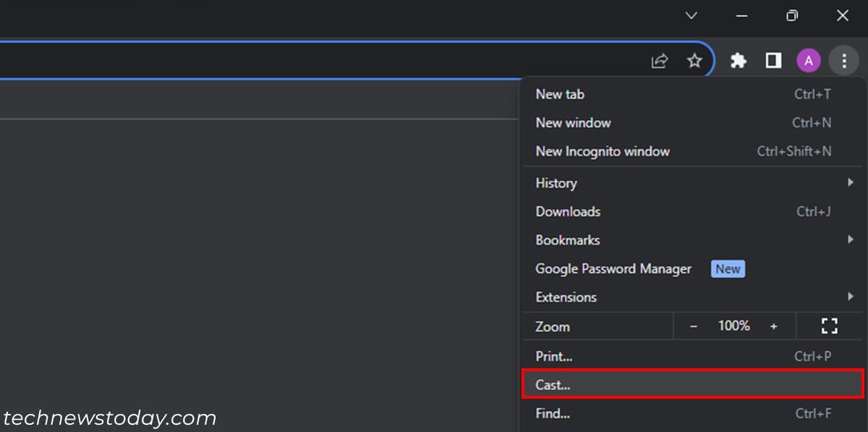The width and height of the screenshot is (868, 432).
Task: Click the New badge next to Password Manager
Action: coord(727,268)
